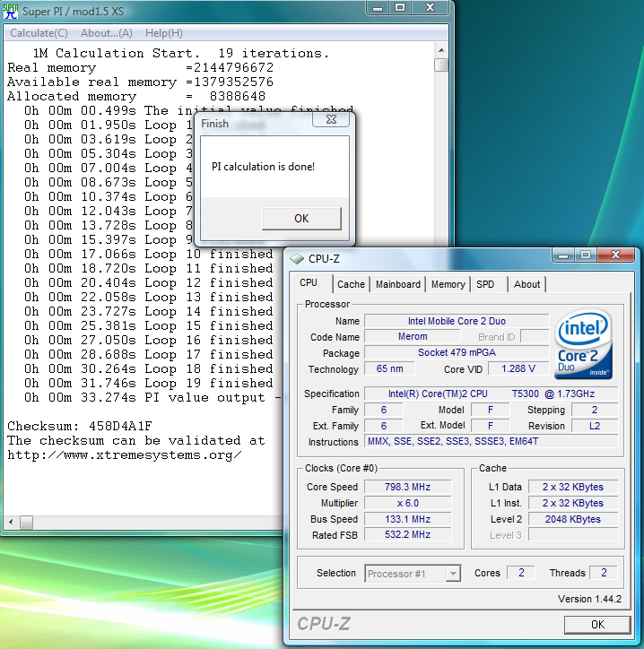Click the 'Checksum: 458D4A1F' line

(x=80, y=426)
